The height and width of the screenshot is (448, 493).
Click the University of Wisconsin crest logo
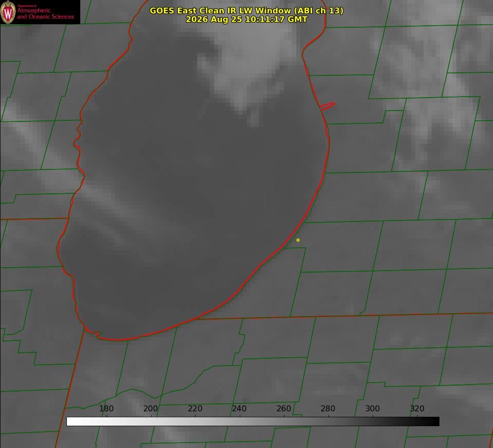tap(8, 12)
